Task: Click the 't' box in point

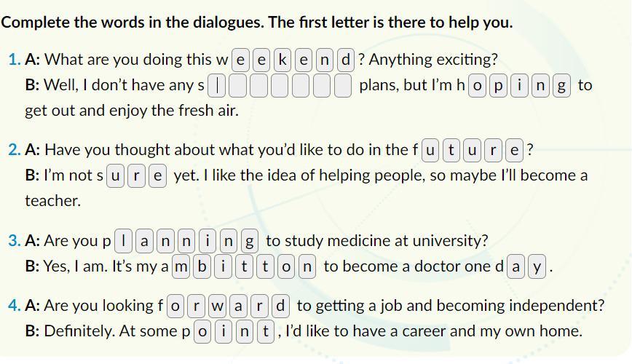Action: tap(267, 332)
